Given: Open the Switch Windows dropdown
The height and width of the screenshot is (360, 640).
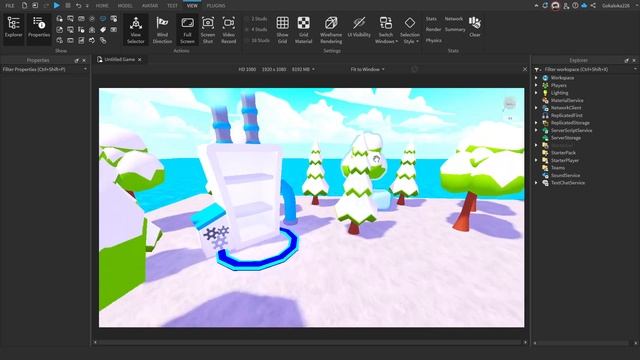Looking at the screenshot, I should pyautogui.click(x=386, y=29).
